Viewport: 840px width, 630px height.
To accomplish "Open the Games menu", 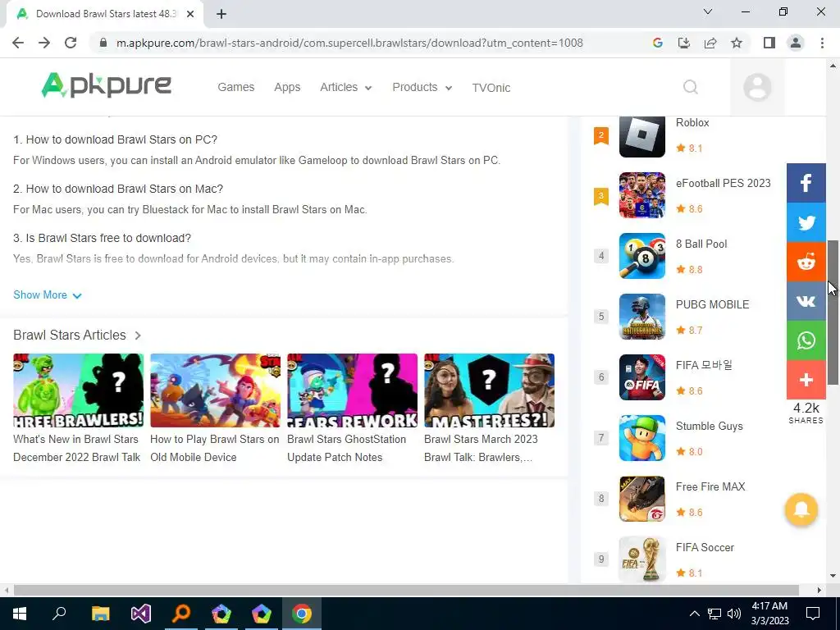I will pyautogui.click(x=235, y=87).
